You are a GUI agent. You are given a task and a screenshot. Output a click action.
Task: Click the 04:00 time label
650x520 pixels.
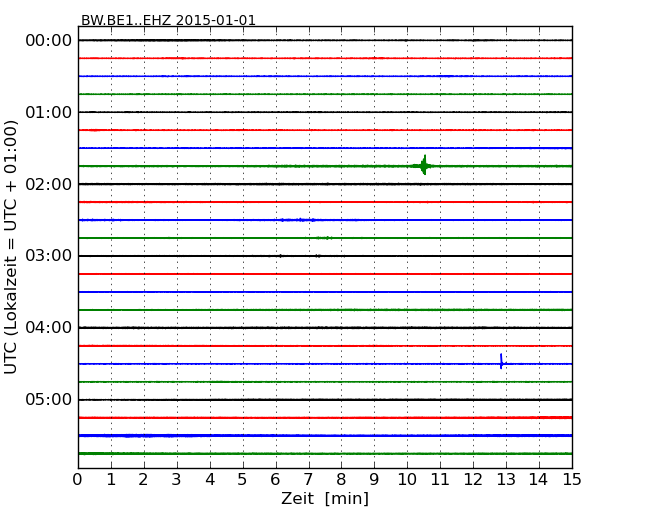[49, 328]
